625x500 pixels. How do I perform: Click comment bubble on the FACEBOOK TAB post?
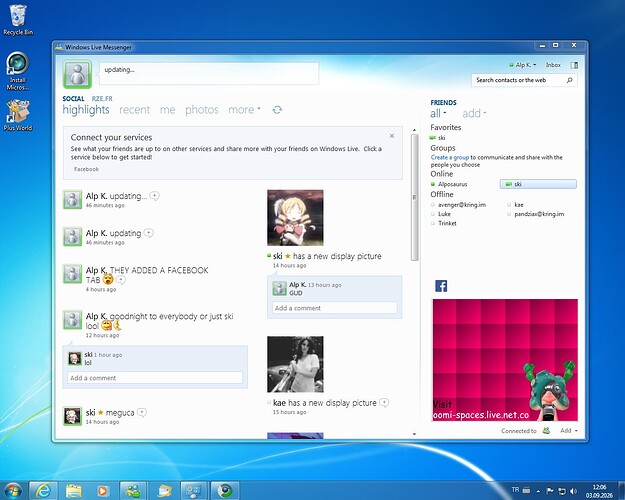(x=121, y=280)
